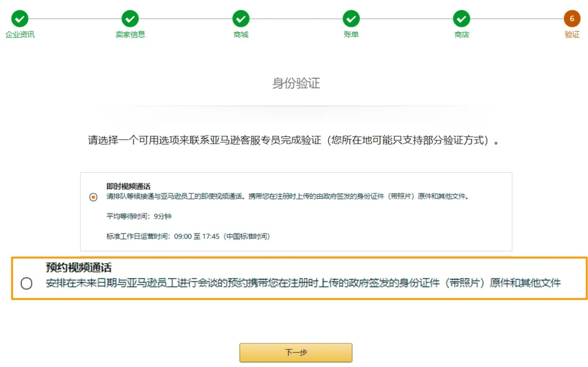Choose the 预约视频通话 radio button
This screenshot has height=367, width=588.
[26, 284]
